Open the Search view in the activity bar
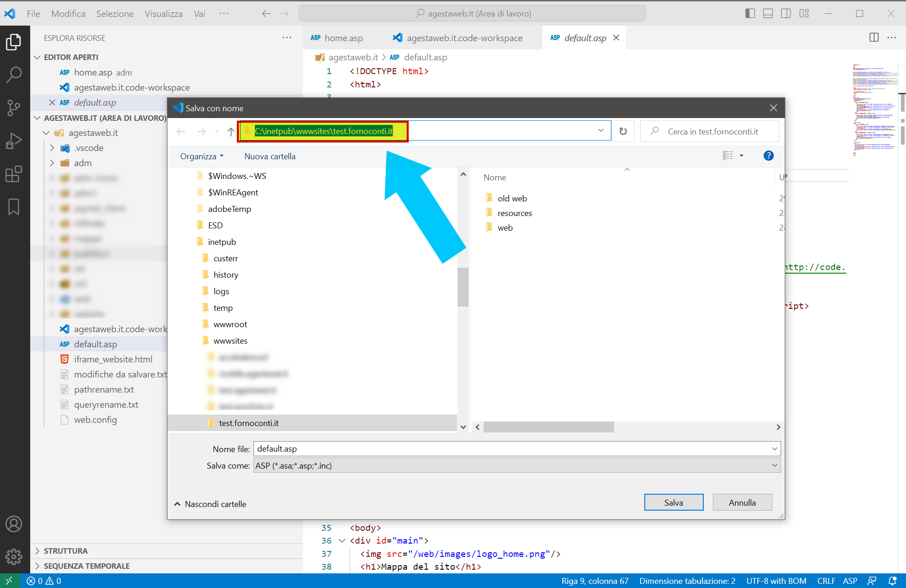This screenshot has height=588, width=906. pos(14,74)
